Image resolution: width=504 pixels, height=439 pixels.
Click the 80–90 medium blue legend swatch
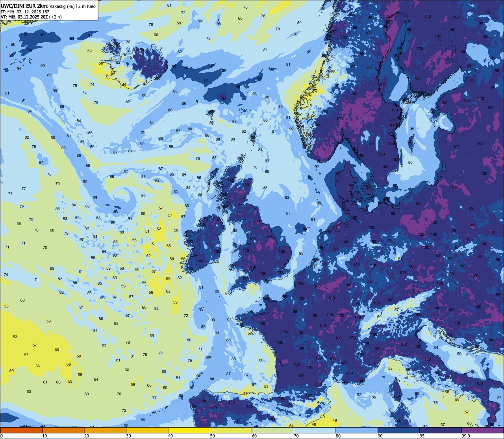357,430
